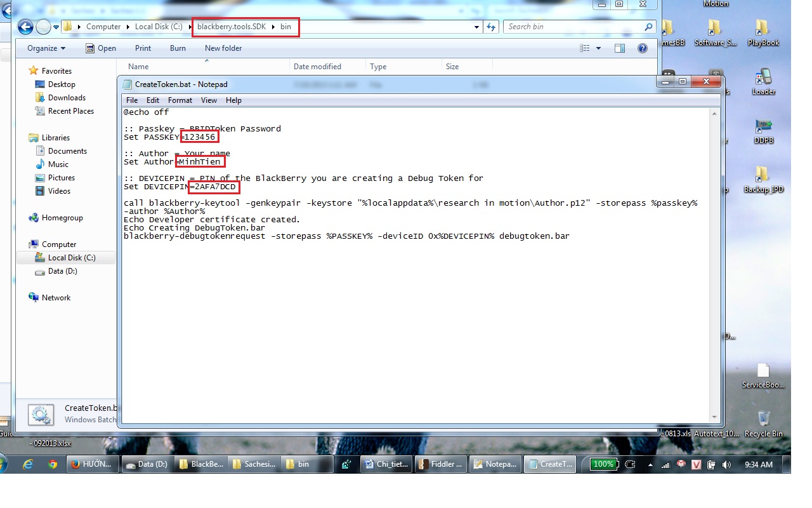This screenshot has width=812, height=508.
Task: Show hidden system tray icons arrow
Action: pyautogui.click(x=650, y=465)
